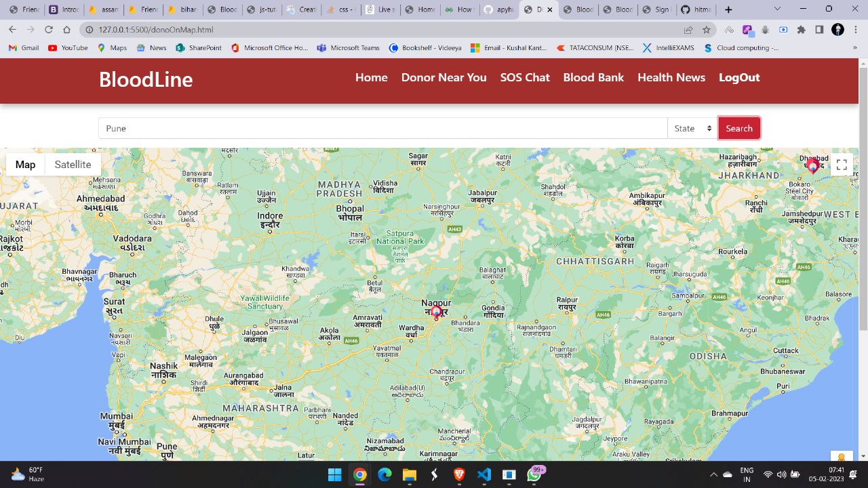Screen dimensions: 868x488
Task: Reload the page
Action: point(48,30)
